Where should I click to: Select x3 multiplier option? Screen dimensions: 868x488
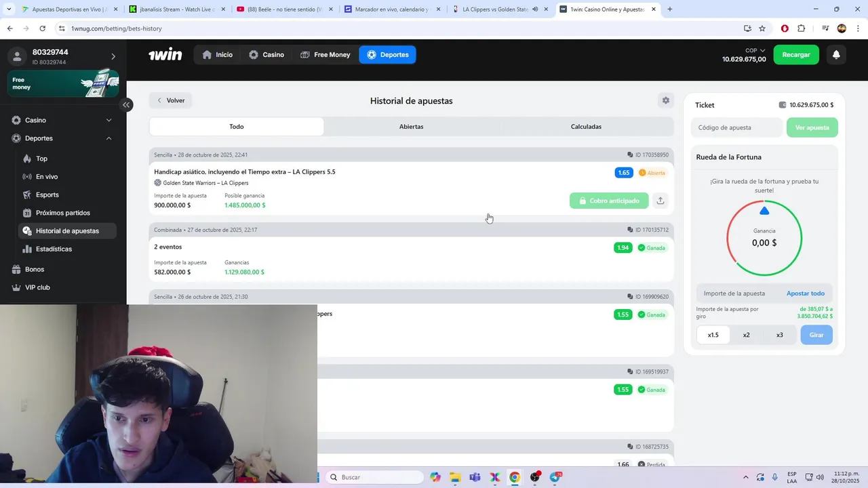pos(779,335)
